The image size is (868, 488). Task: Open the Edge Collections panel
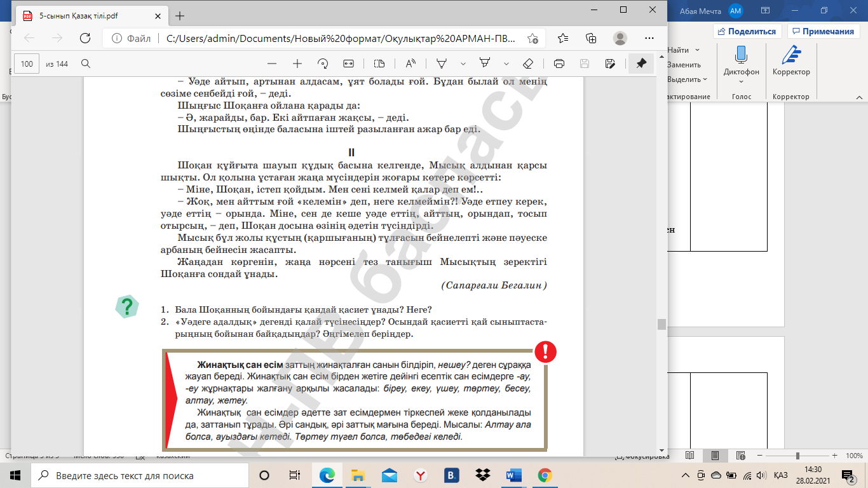click(x=591, y=38)
